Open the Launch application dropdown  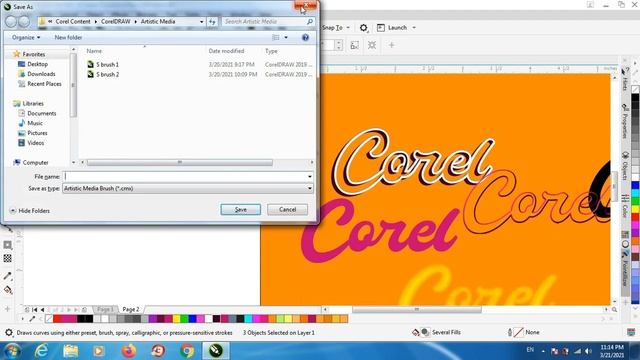click(x=396, y=27)
